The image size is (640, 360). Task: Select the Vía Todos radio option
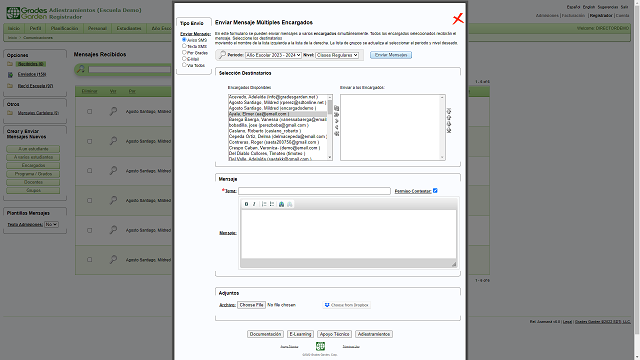[x=184, y=64]
